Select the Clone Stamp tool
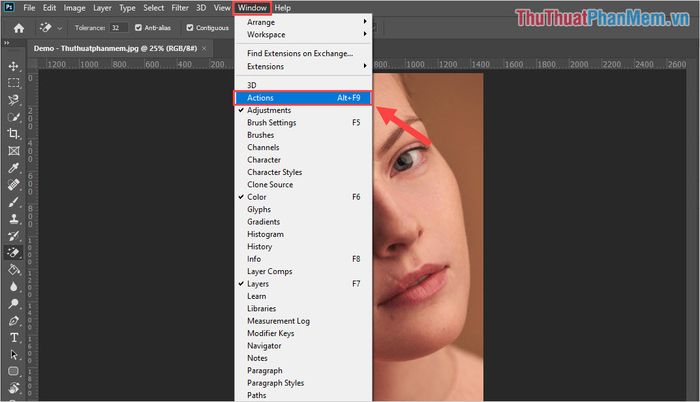This screenshot has height=402, width=700. click(x=13, y=219)
